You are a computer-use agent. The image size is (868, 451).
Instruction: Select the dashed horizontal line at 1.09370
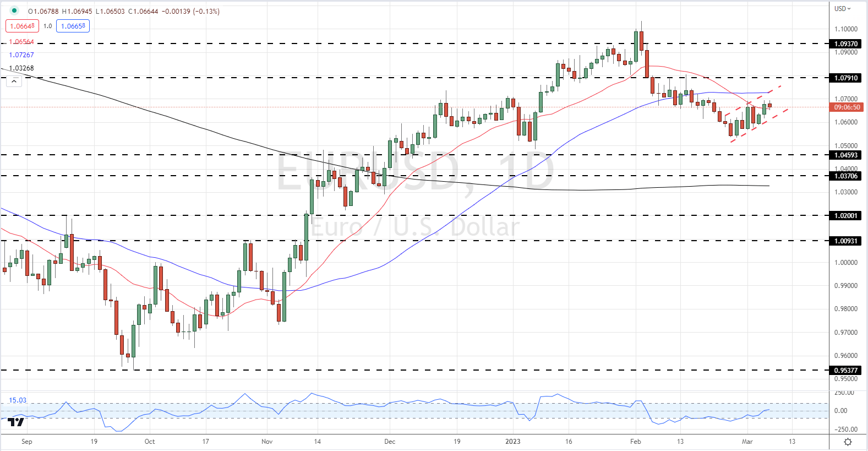[414, 44]
